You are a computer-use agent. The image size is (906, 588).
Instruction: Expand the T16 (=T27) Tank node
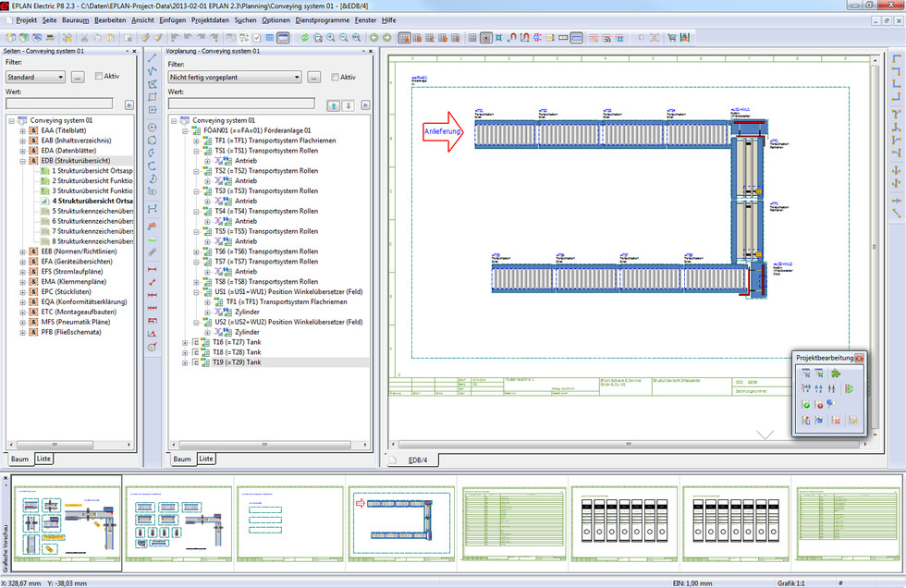point(185,341)
